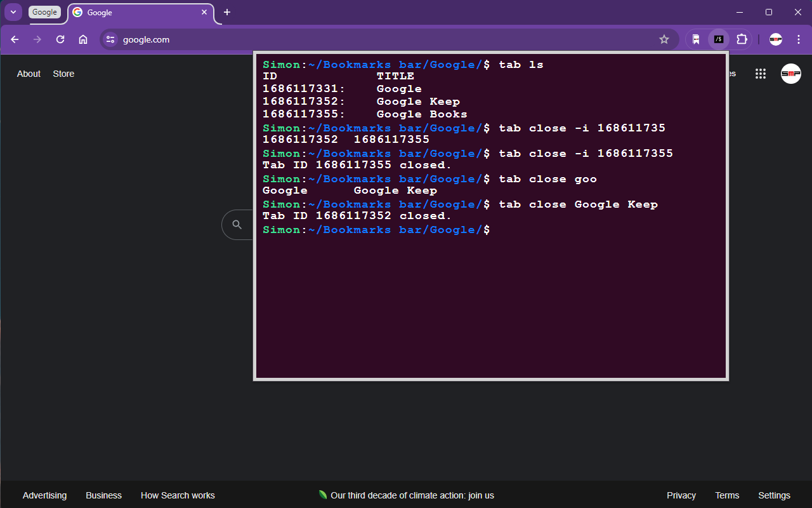Click the empty terminal prompt on last line

[376, 230]
